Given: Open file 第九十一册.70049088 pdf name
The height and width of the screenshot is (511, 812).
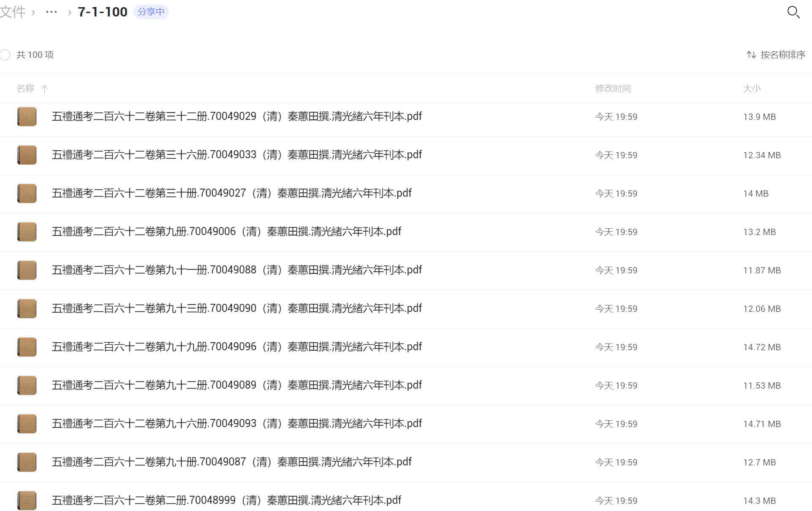Looking at the screenshot, I should (237, 270).
